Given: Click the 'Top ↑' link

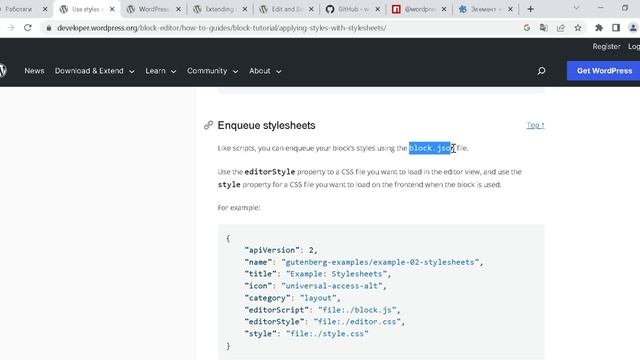Looking at the screenshot, I should coord(535,125).
